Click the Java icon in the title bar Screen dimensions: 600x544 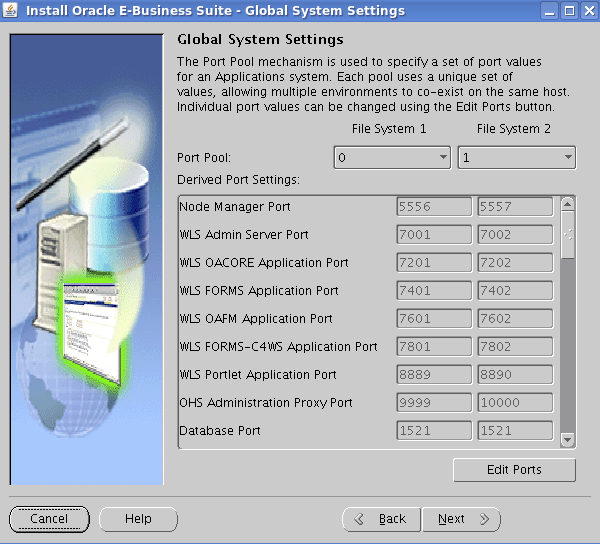click(x=10, y=10)
